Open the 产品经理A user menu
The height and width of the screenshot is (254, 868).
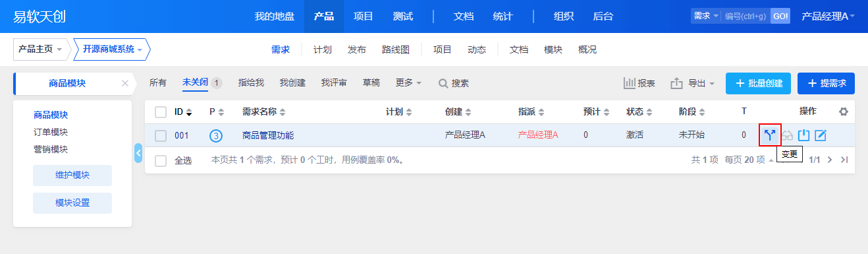pyautogui.click(x=828, y=16)
